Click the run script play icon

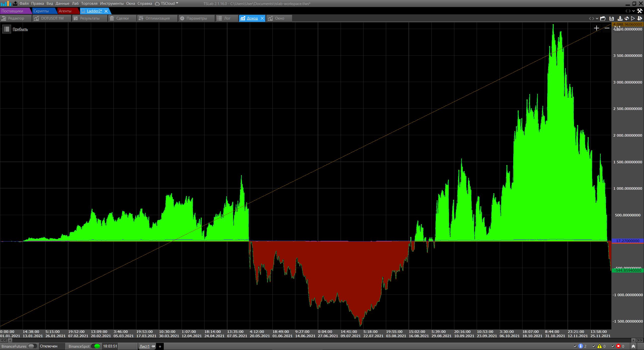(633, 18)
